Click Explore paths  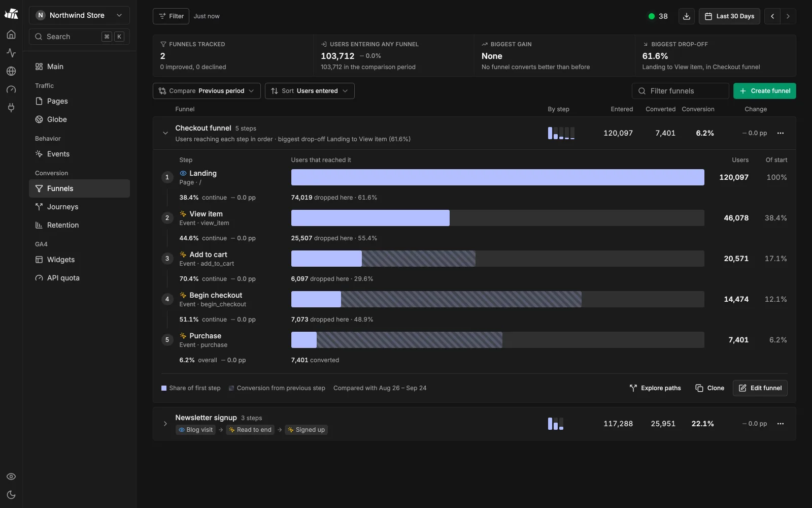[x=655, y=388]
